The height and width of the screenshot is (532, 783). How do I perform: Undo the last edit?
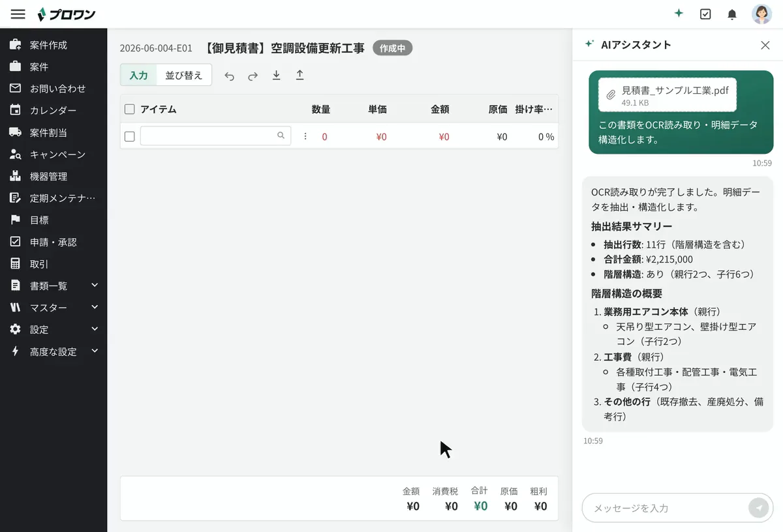(229, 76)
